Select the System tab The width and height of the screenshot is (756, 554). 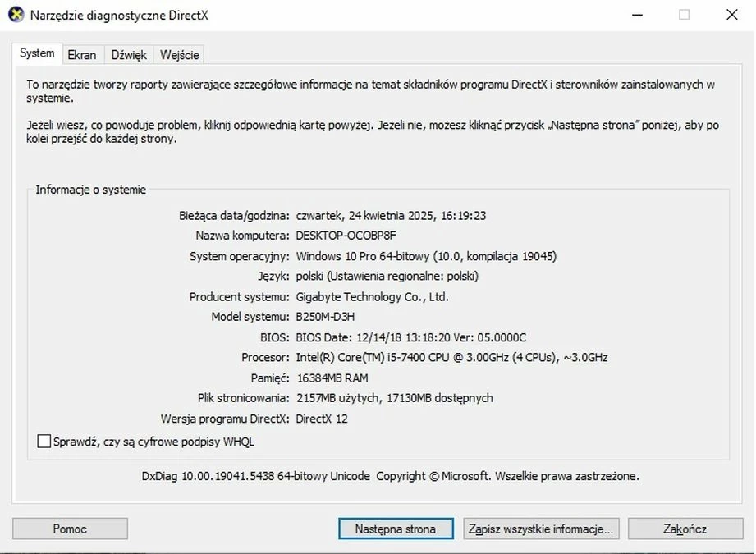pyautogui.click(x=37, y=53)
